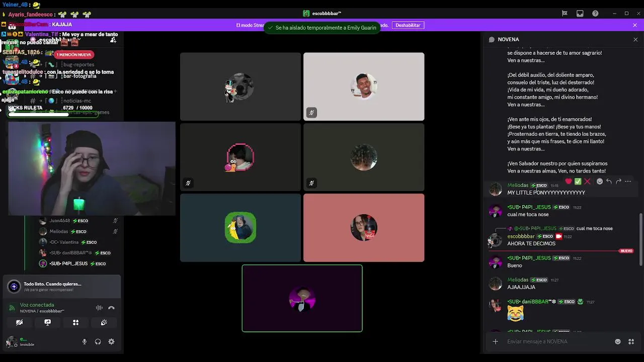Click the 1 MENCIÓN NUEVA pill
This screenshot has width=644, height=362.
click(x=74, y=54)
